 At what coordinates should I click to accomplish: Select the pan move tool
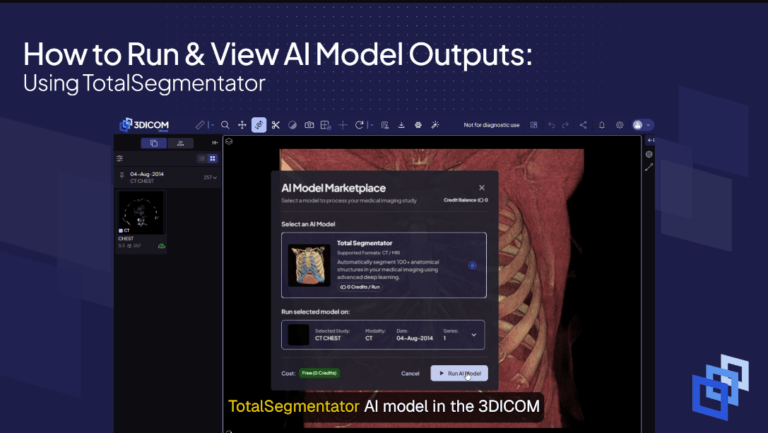point(242,125)
